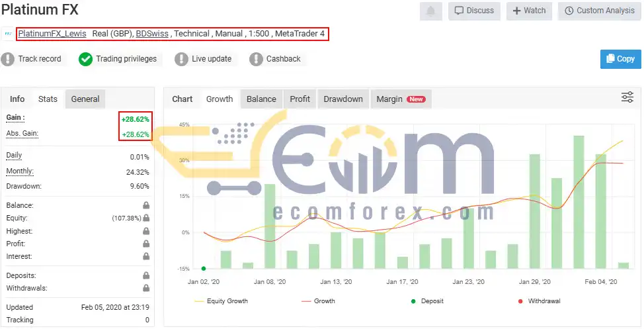Click the lock icon beside Profit
Screen dimensions: 644x329
146,244
